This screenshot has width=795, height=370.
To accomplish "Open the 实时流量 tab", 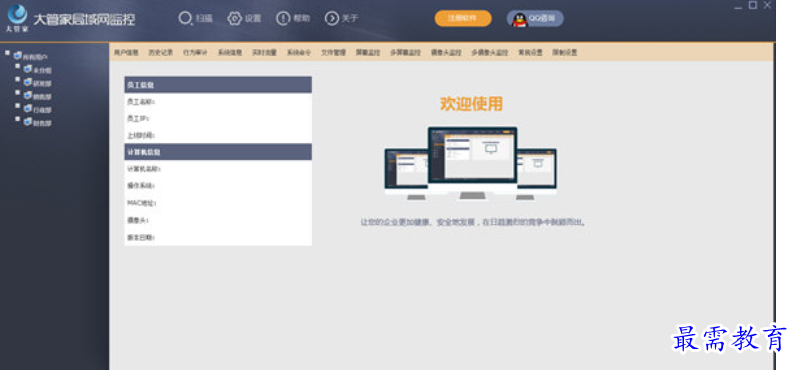I will (264, 52).
